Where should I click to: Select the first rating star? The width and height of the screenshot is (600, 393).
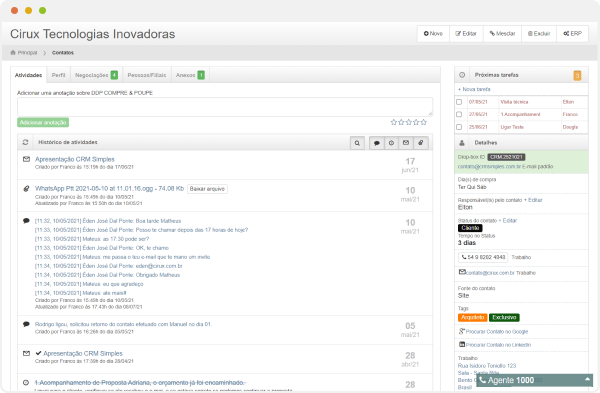pos(394,122)
